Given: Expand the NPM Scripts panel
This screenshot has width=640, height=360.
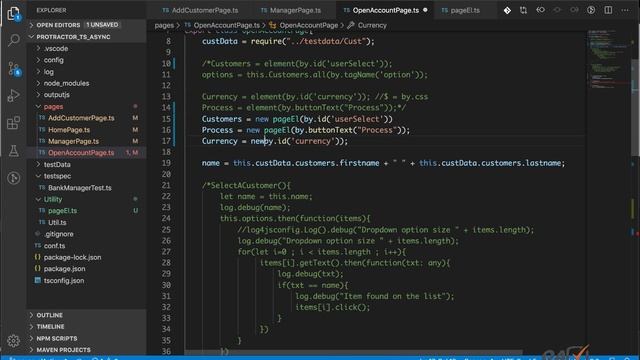Looking at the screenshot, I should coord(87,338).
